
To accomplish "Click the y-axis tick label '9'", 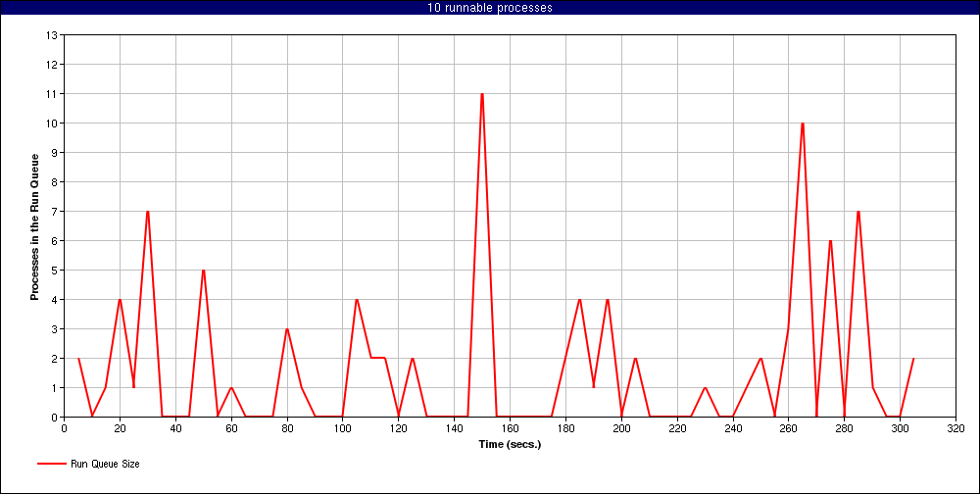I will (x=54, y=153).
